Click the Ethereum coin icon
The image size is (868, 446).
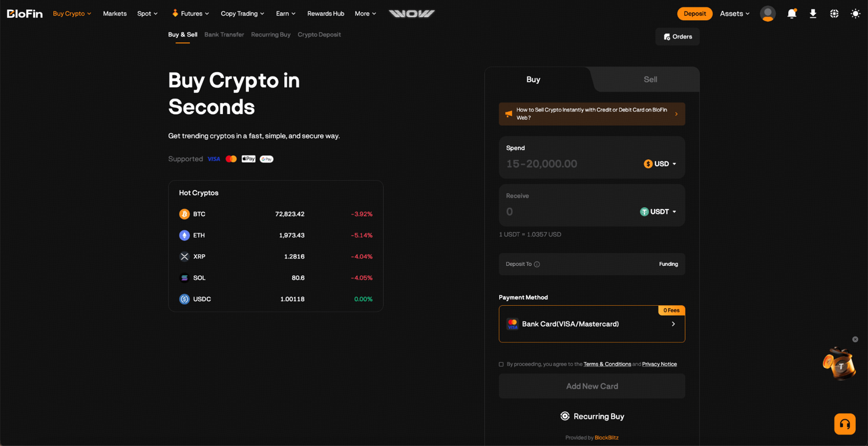click(185, 235)
